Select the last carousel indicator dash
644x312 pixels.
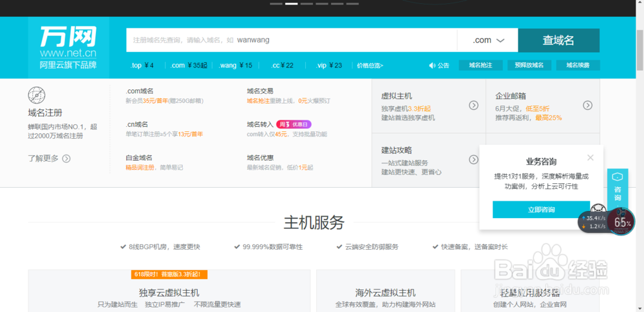point(352,4)
